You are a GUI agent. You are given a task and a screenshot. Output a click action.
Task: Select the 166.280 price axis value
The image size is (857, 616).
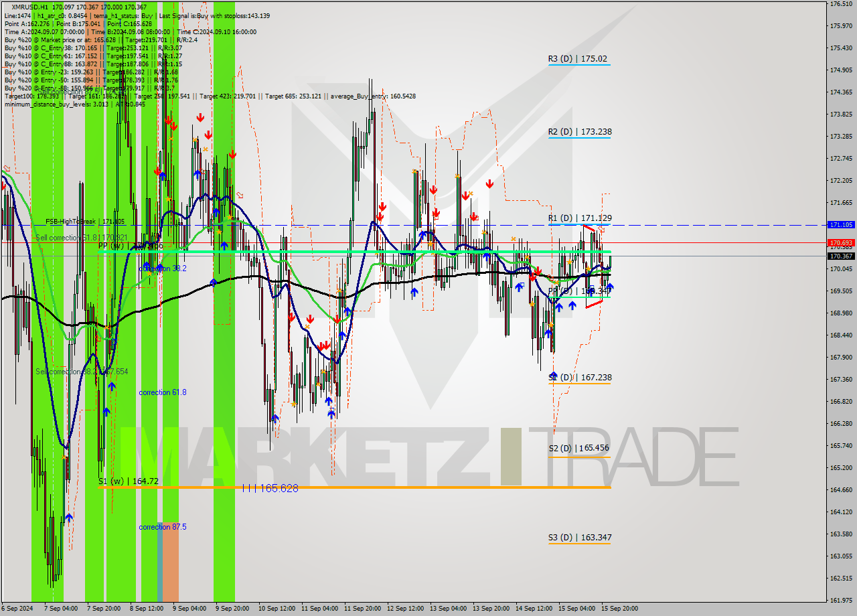840,424
